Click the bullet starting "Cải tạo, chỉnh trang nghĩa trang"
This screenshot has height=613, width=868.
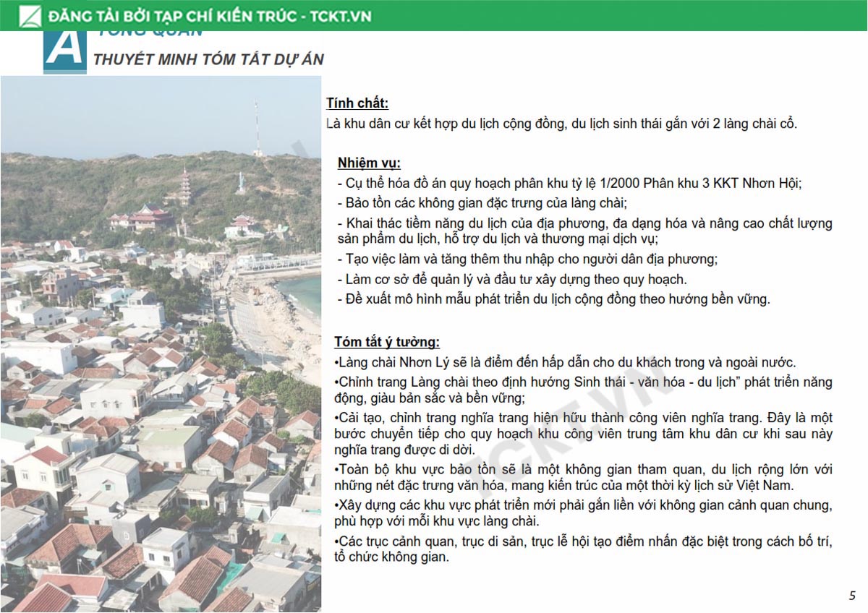583,434
